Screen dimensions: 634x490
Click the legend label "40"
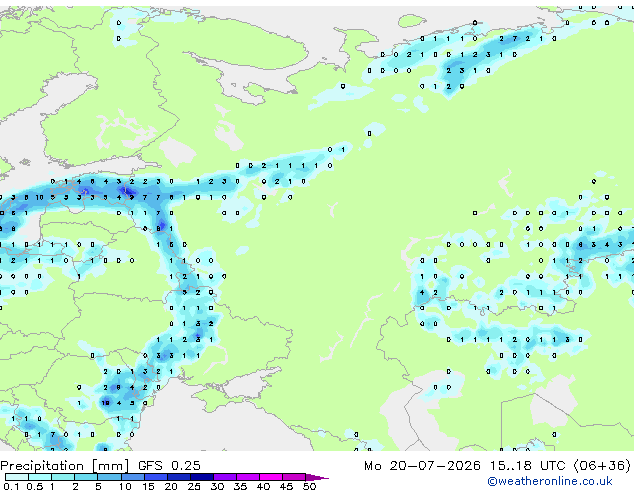263,486
